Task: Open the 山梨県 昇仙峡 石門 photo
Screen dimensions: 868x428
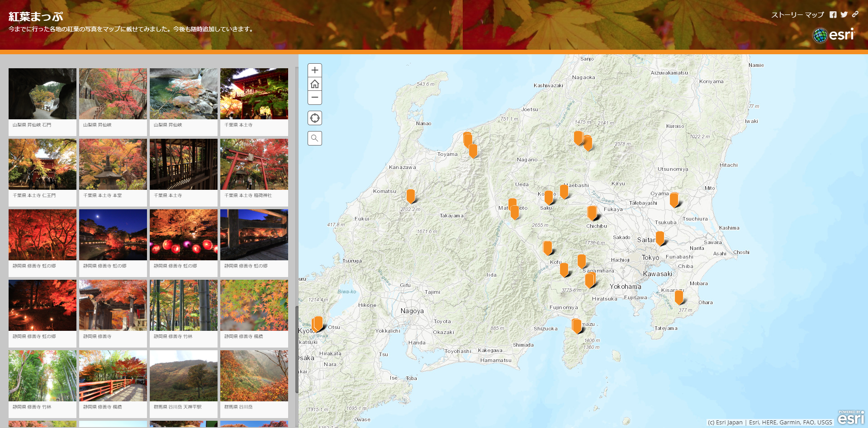Action: [x=43, y=94]
